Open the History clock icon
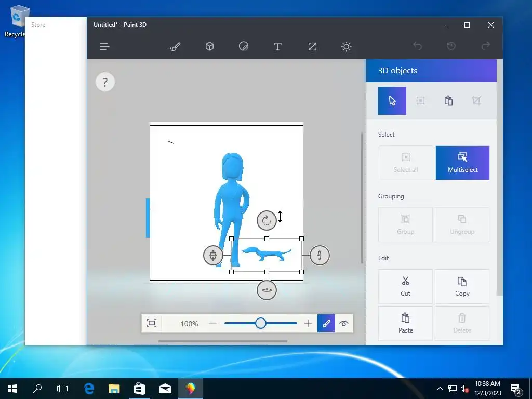 click(x=451, y=46)
